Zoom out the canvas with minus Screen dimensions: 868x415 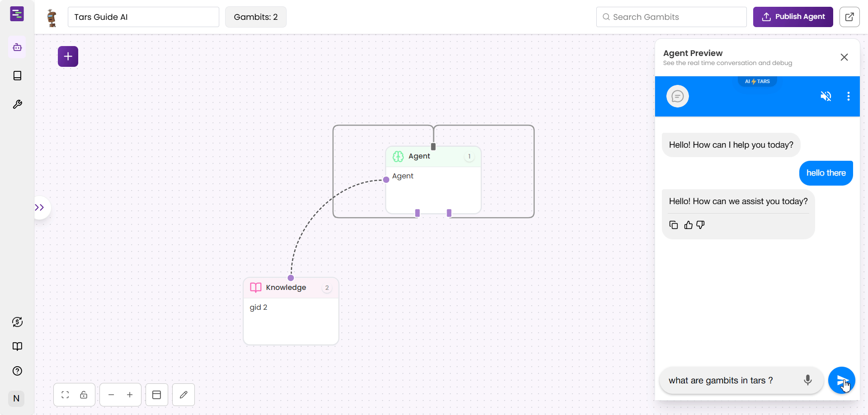111,395
